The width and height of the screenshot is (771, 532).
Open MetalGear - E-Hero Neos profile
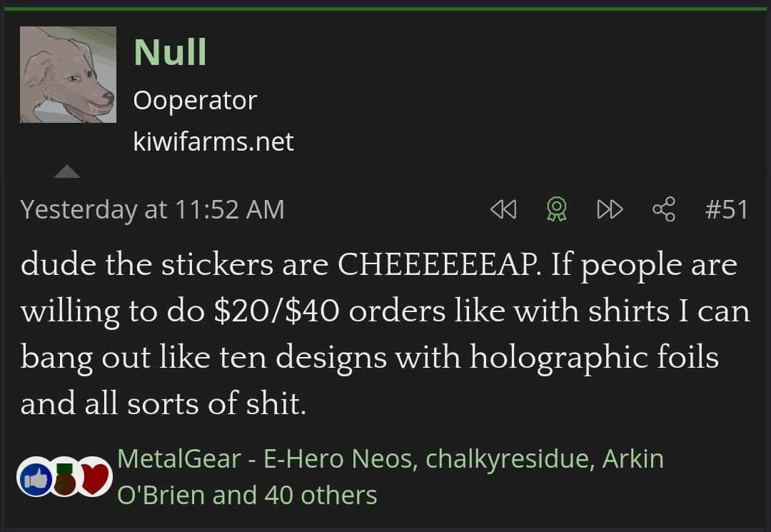[x=265, y=458]
